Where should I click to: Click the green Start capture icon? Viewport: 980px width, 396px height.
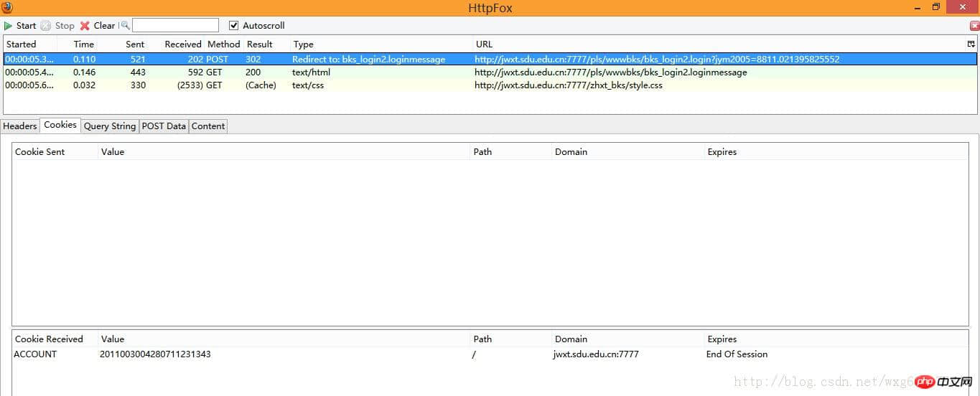coord(9,26)
